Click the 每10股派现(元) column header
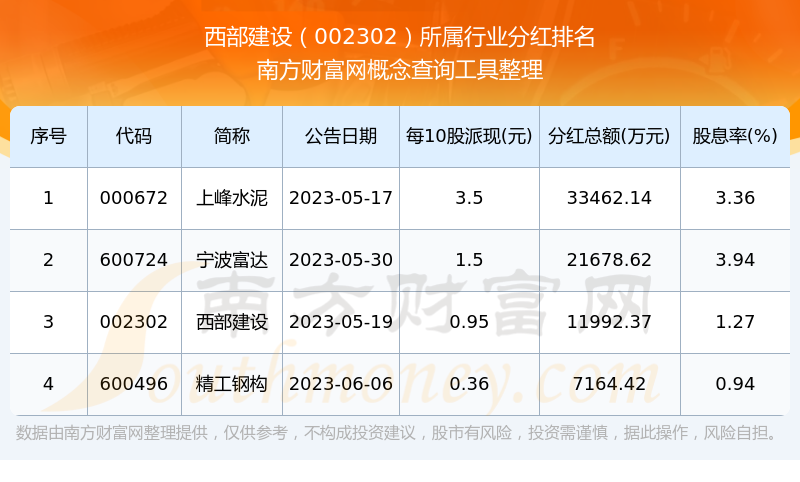 click(469, 136)
